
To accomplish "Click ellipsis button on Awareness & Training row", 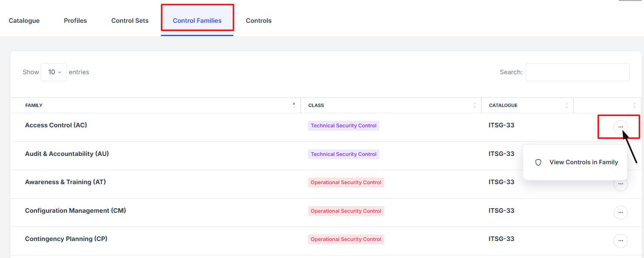I will point(620,184).
